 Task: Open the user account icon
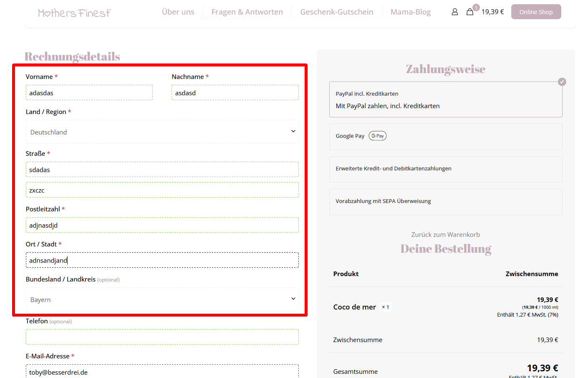(454, 12)
